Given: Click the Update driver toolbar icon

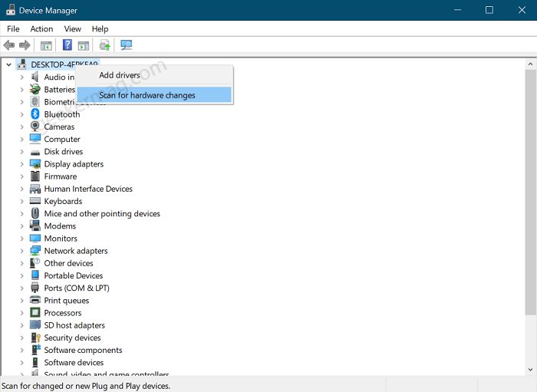Looking at the screenshot, I should (104, 44).
